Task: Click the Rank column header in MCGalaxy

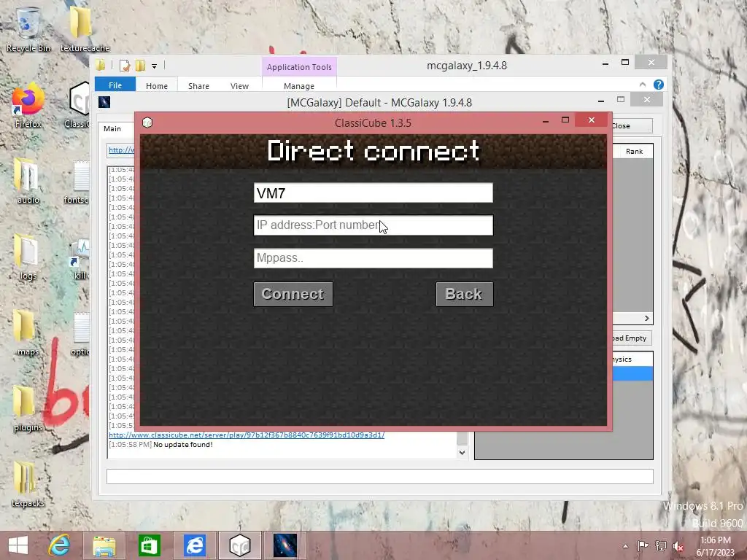Action: point(634,152)
